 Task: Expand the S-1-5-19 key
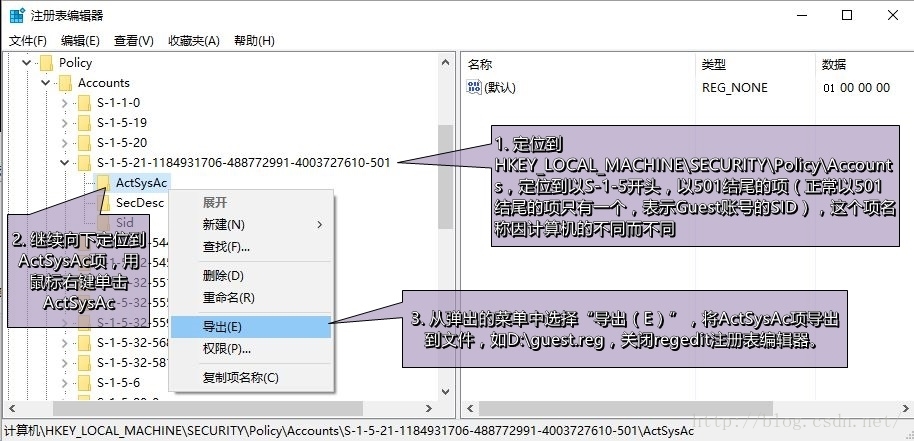(x=65, y=123)
